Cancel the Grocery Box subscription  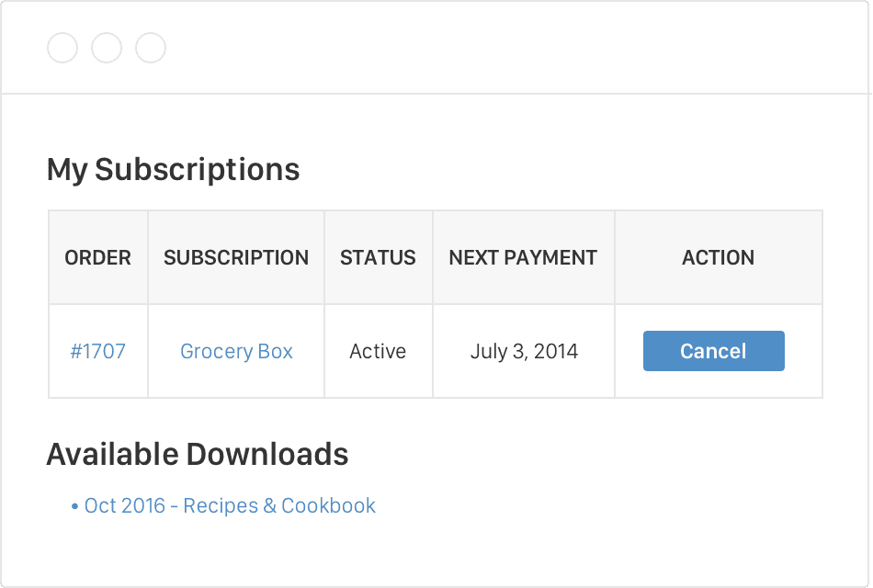tap(713, 351)
